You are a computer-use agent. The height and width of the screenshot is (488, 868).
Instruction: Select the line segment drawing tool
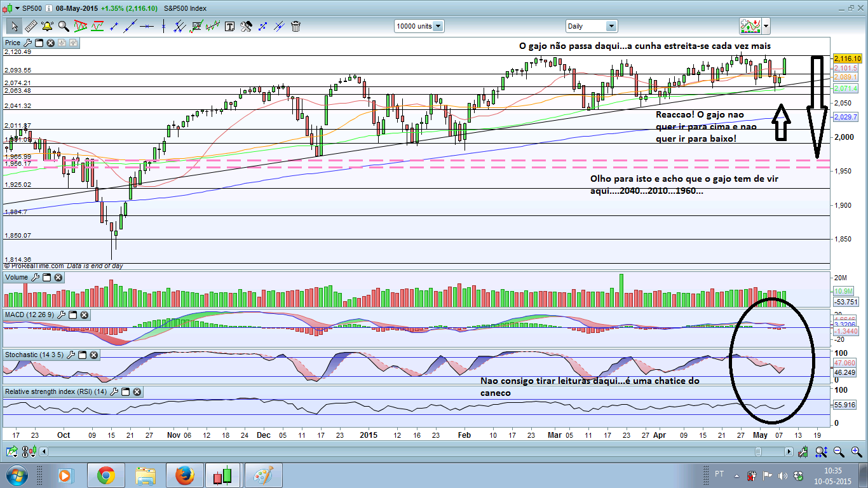(114, 26)
